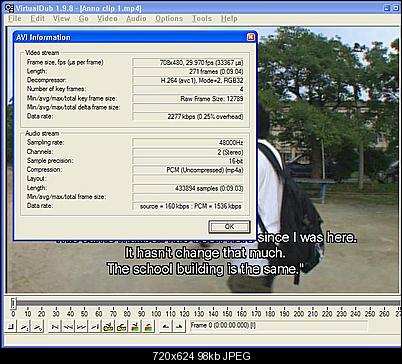This screenshot has width=402, height=364.
Task: Select the '271 frames' length value
Action: pyautogui.click(x=188, y=71)
